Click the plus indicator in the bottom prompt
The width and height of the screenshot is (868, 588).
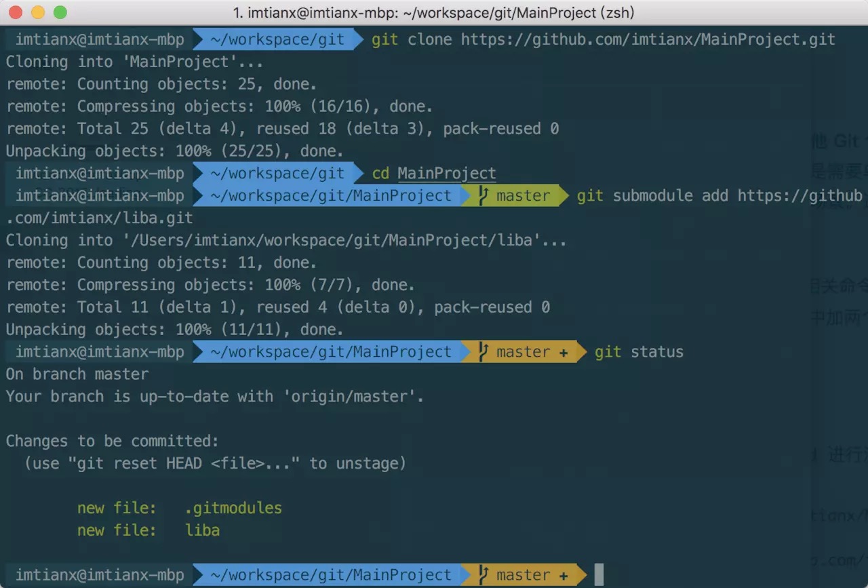(x=564, y=576)
